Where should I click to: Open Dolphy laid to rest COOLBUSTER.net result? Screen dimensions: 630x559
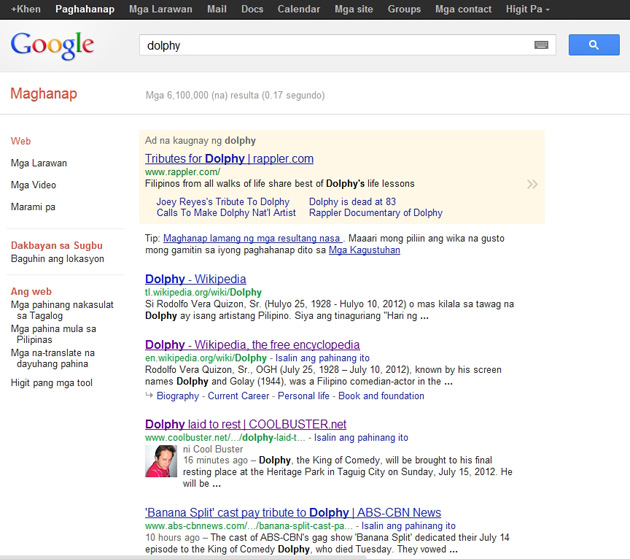coord(245,424)
